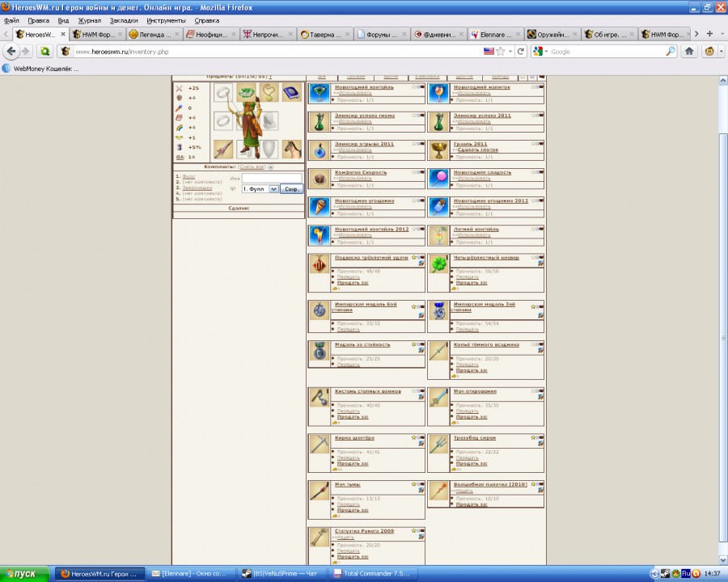Click the Волшебная палочка [2010] wand icon
Viewport: 728px width, 582px height.
point(438,491)
